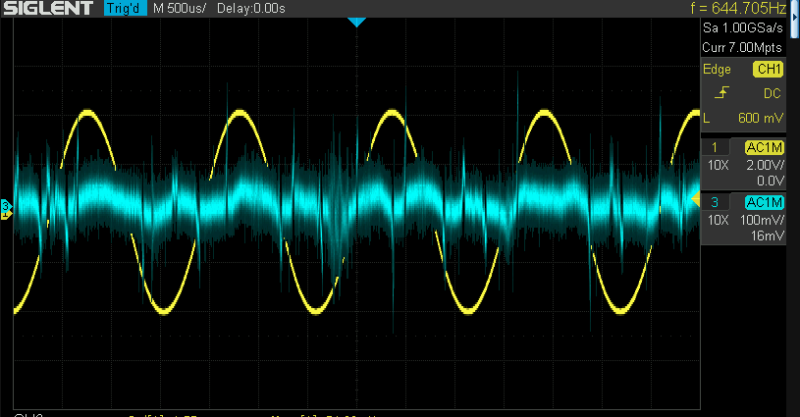
Task: Click channel 1 AC1M coupling badge
Action: [x=765, y=148]
